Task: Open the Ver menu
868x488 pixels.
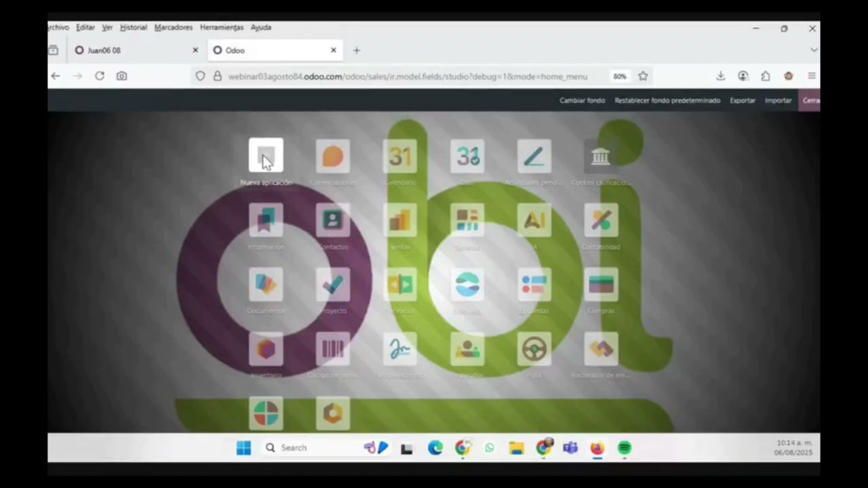Action: coord(107,27)
